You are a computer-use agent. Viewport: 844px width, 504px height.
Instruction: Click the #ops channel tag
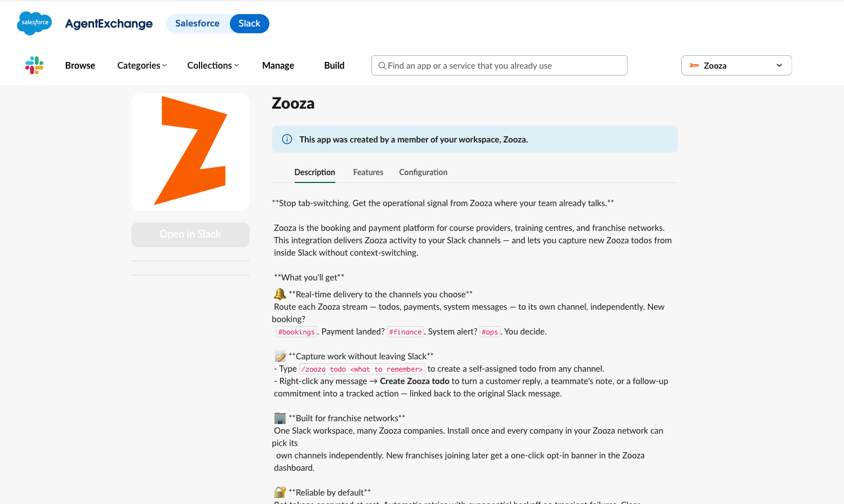tap(490, 332)
